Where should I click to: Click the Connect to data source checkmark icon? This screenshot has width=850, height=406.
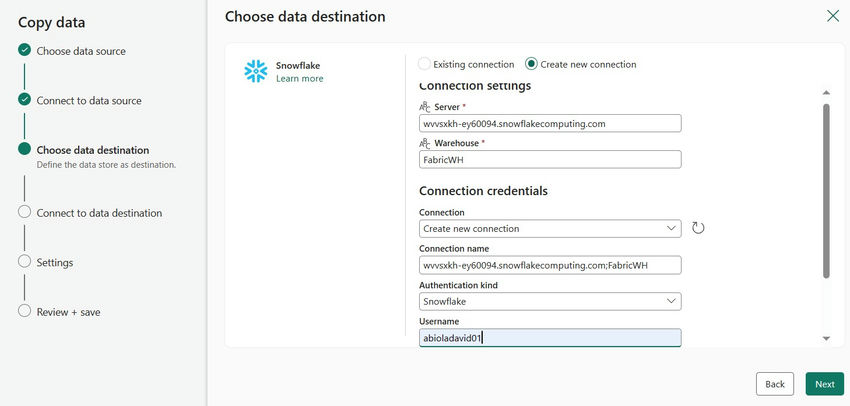point(24,100)
